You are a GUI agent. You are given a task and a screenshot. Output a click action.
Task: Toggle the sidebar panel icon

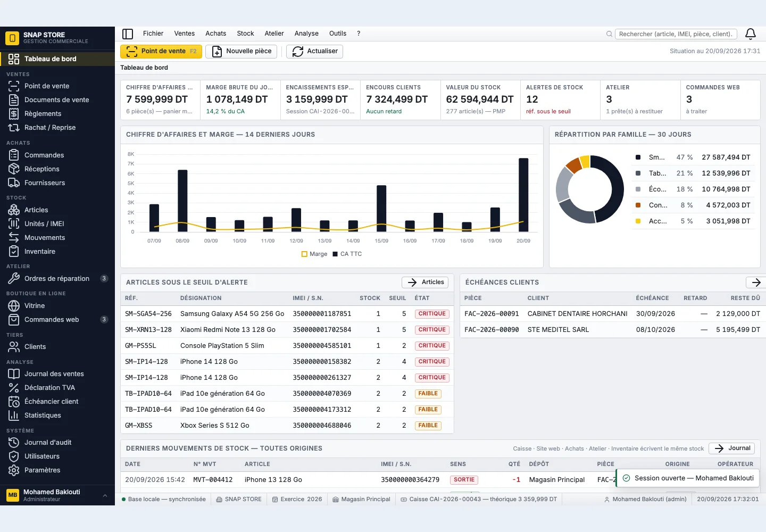click(x=128, y=34)
